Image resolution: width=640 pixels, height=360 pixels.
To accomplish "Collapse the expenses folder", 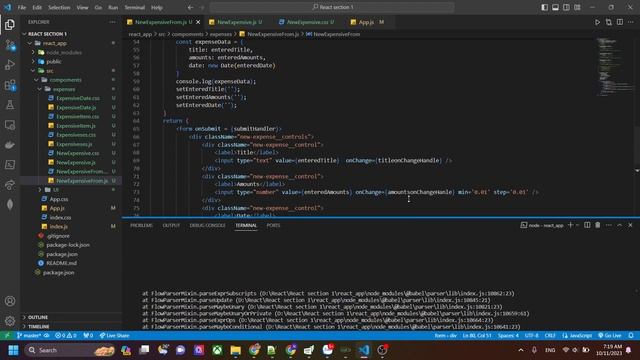I will pyautogui.click(x=40, y=89).
